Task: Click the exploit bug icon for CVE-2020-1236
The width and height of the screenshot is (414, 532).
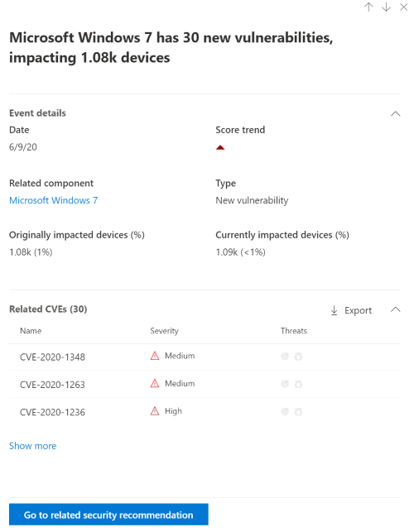Action: coord(298,412)
